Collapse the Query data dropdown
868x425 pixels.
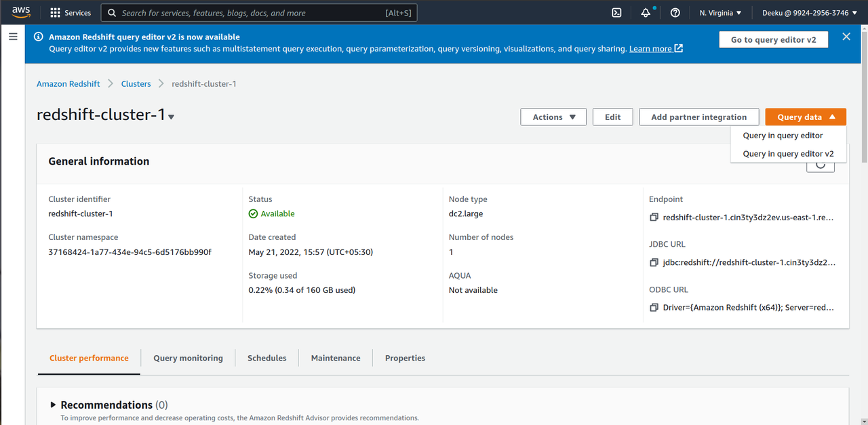[806, 117]
